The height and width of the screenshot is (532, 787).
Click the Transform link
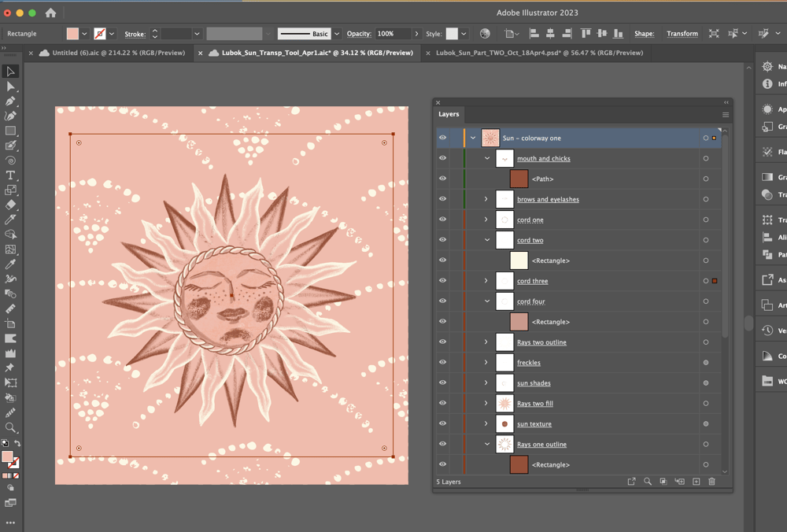(x=682, y=34)
